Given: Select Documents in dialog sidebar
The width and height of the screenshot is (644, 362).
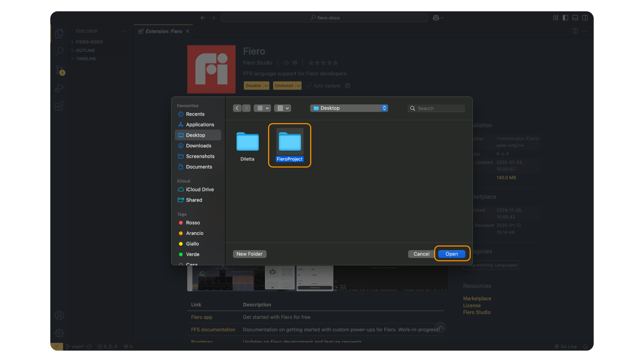Looking at the screenshot, I should [198, 167].
